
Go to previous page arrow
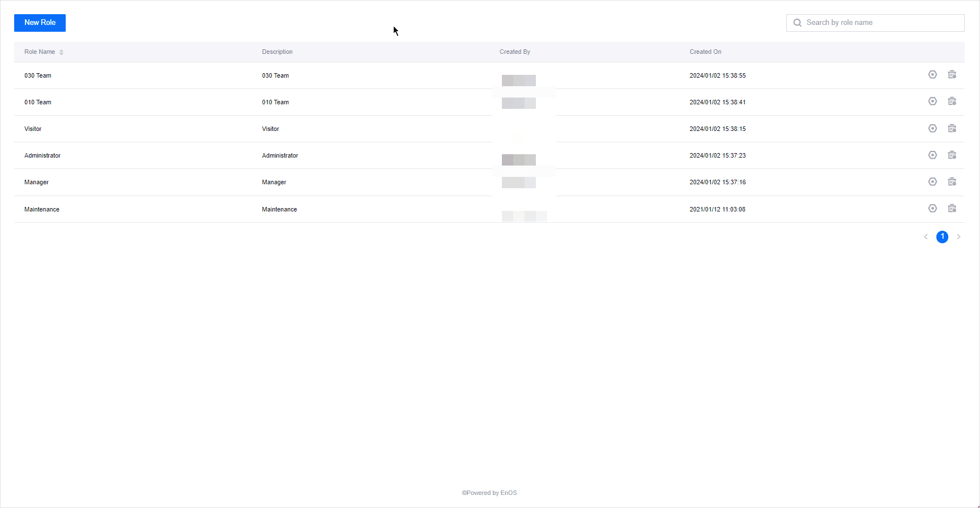click(926, 237)
